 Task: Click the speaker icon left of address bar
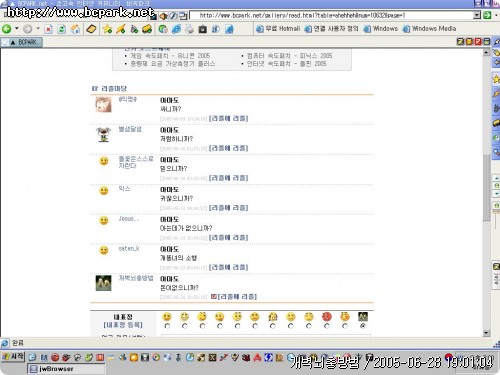pyautogui.click(x=163, y=16)
